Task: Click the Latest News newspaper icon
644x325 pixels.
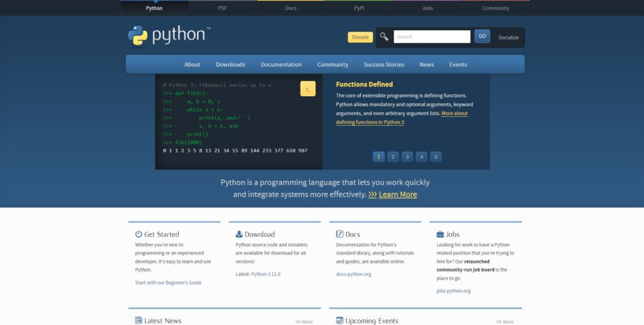Action: coord(138,320)
